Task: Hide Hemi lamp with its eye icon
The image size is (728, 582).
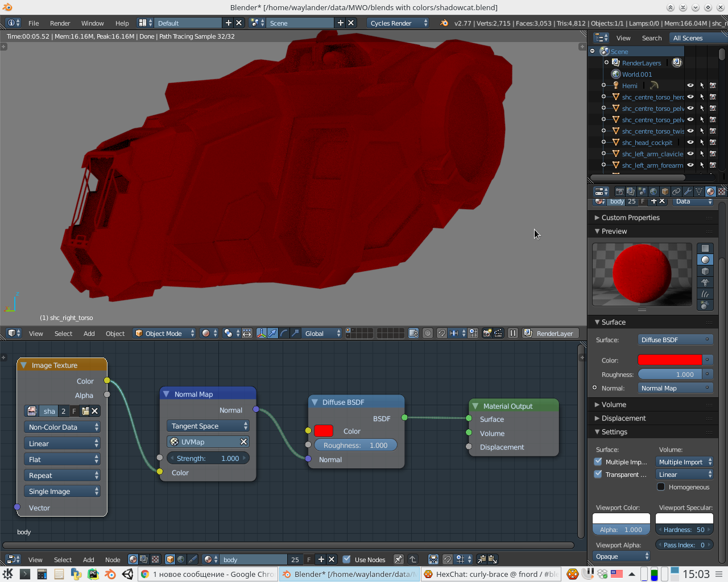Action: click(x=690, y=85)
